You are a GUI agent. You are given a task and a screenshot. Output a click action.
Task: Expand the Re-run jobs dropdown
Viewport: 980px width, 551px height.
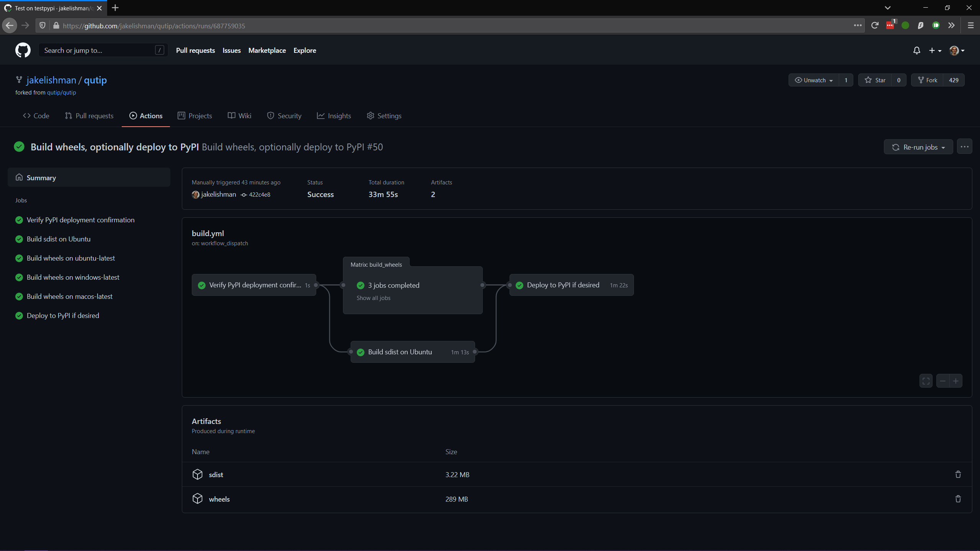(918, 147)
